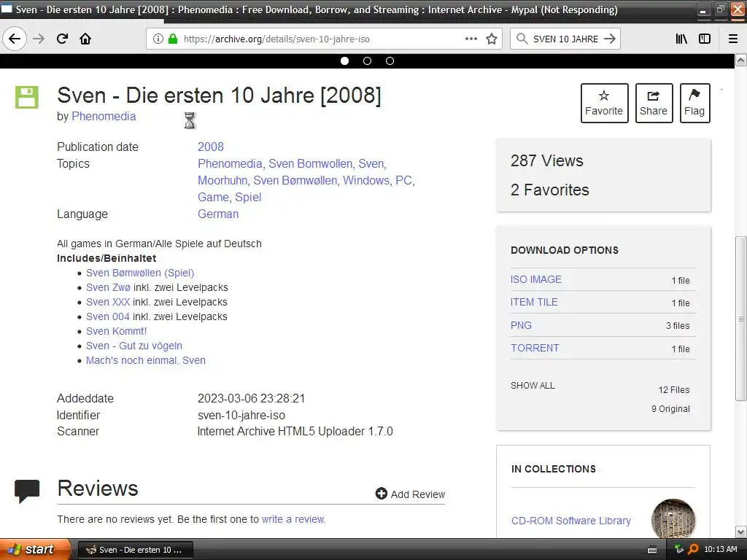Click the 10:13 AM system clock

click(x=720, y=549)
